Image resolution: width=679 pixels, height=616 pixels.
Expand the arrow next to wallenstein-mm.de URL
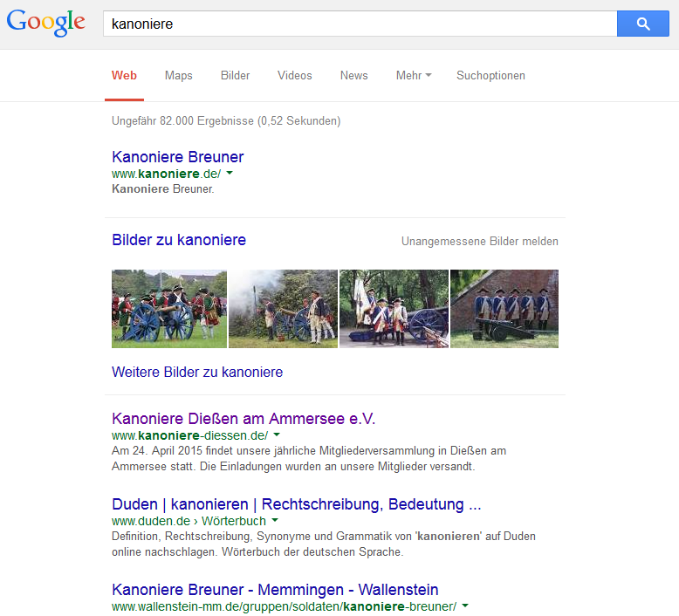(x=465, y=606)
